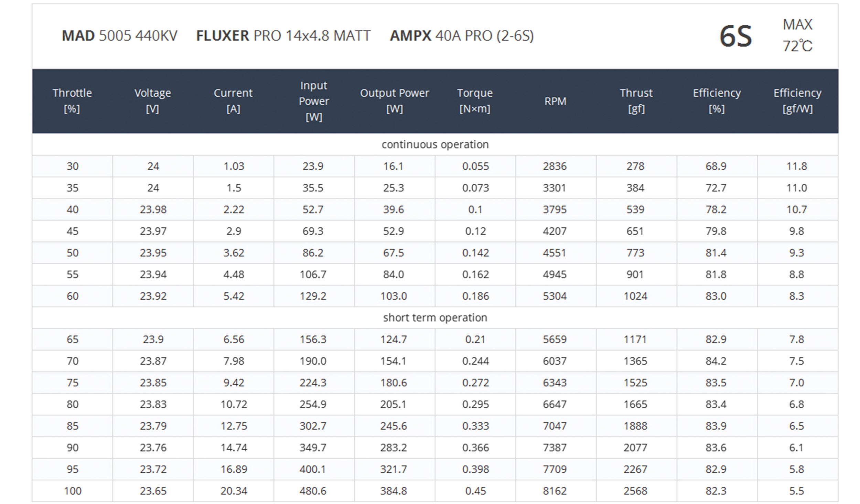Click the Throttle [%] column header
Screen dimensions: 860x504
[x=72, y=101]
